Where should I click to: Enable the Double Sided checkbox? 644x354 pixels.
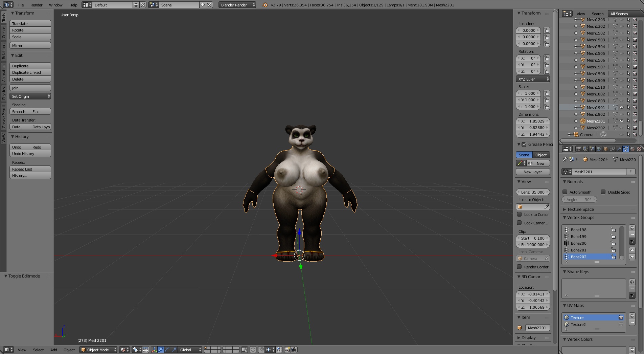[603, 192]
